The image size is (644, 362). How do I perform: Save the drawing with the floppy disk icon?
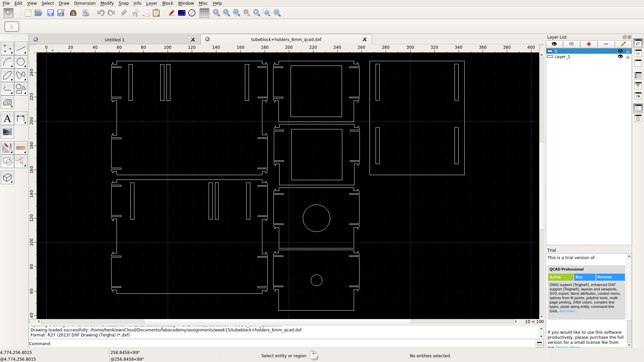(x=50, y=13)
